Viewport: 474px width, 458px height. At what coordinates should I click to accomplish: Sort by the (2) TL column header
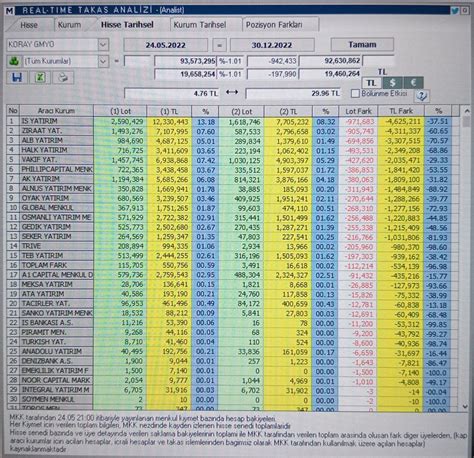point(288,112)
